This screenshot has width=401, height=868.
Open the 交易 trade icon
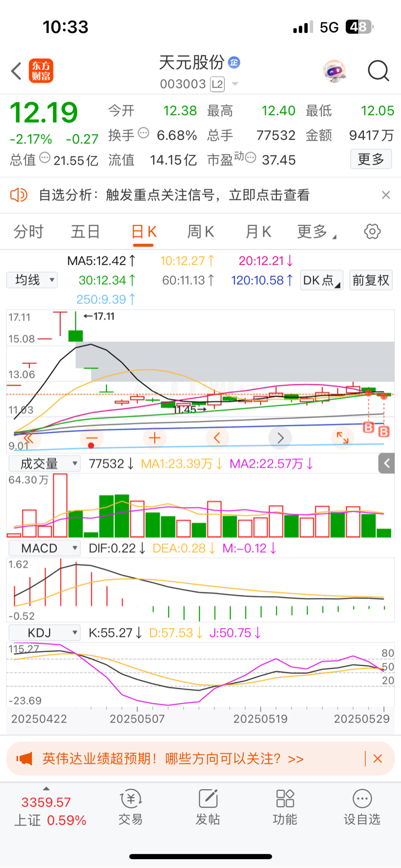(131, 807)
